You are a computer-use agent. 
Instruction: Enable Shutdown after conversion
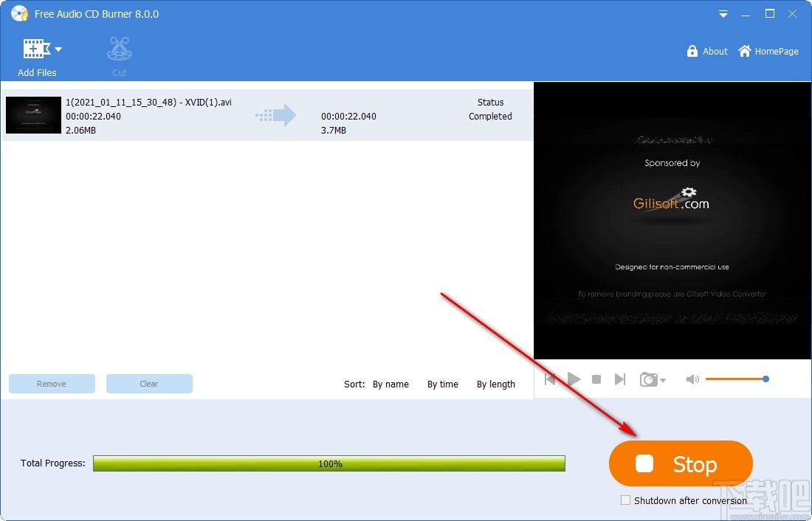point(625,500)
